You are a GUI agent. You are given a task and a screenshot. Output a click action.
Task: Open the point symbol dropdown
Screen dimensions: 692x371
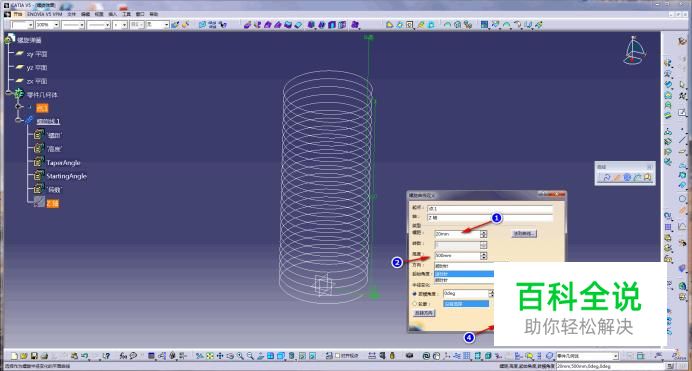pos(124,25)
